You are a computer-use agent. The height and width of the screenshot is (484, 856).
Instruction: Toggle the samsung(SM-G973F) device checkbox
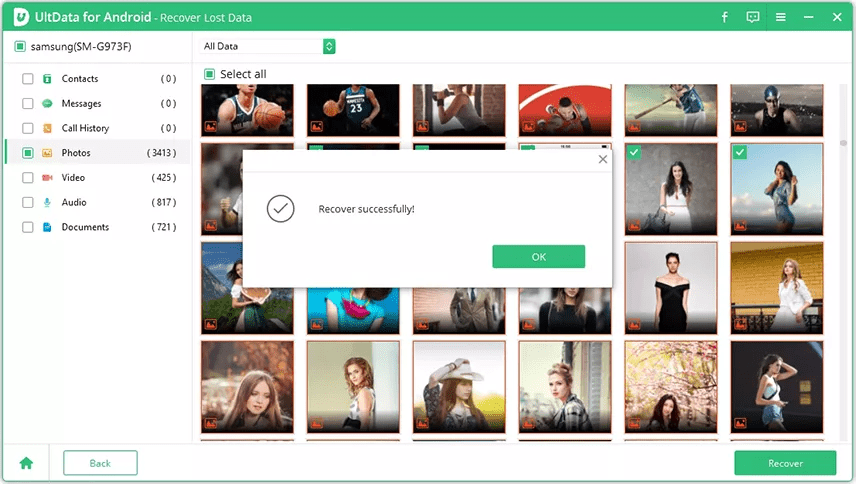pos(20,46)
